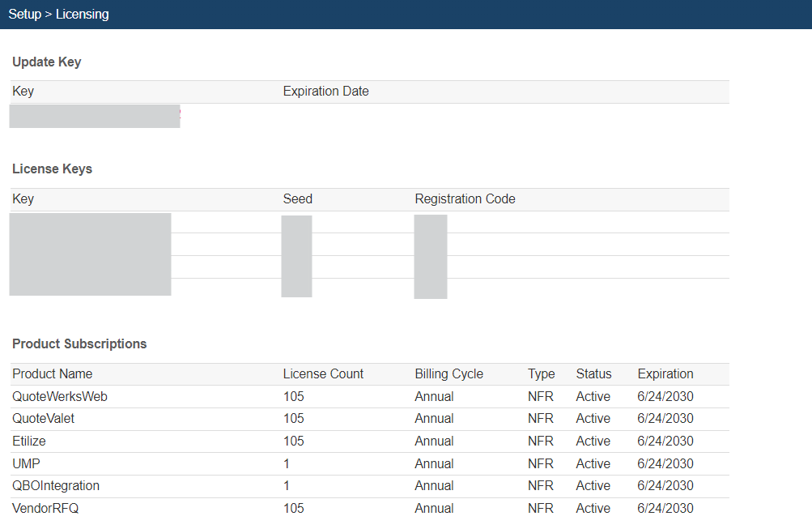Click the Status column header
This screenshot has width=812, height=529.
593,374
